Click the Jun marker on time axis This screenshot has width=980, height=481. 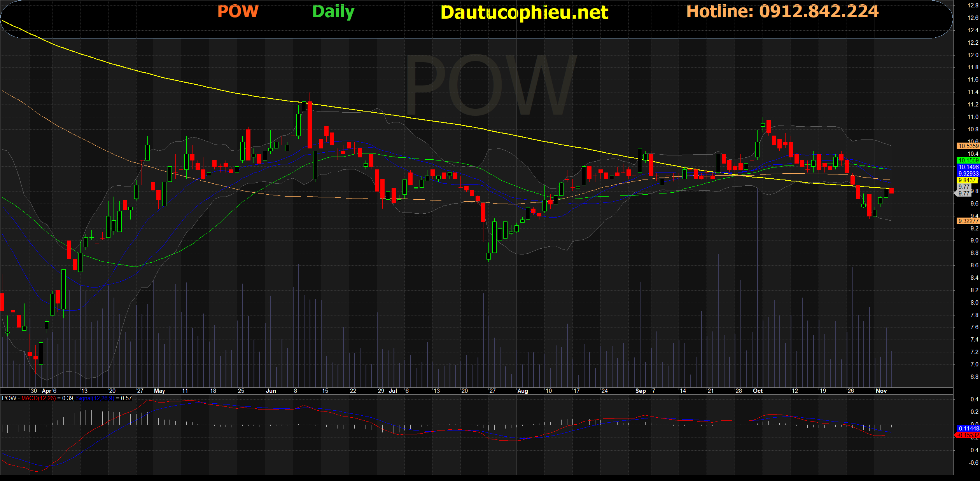(x=271, y=391)
